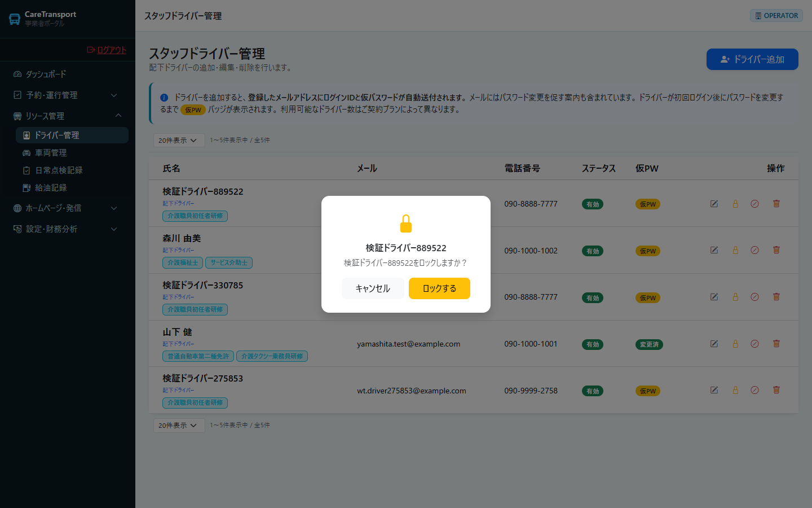Click the delete trash icon for 検証ドライバー275853
The width and height of the screenshot is (812, 508).
pyautogui.click(x=776, y=390)
